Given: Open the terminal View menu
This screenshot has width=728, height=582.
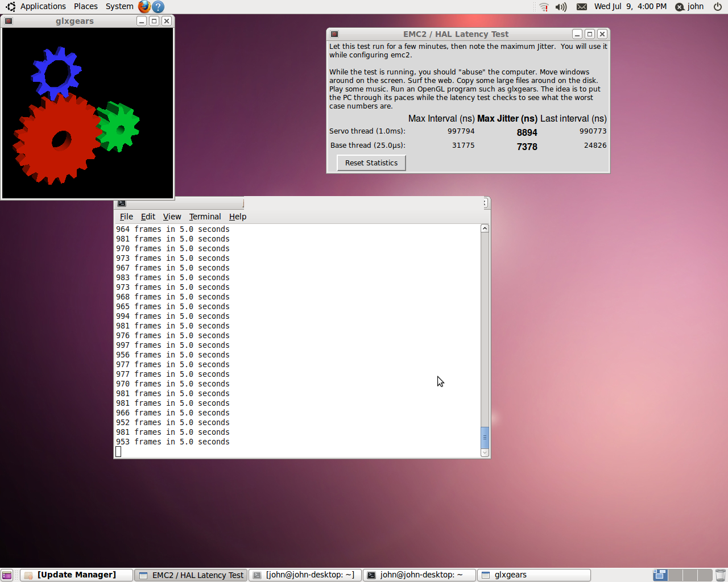Looking at the screenshot, I should tap(172, 217).
